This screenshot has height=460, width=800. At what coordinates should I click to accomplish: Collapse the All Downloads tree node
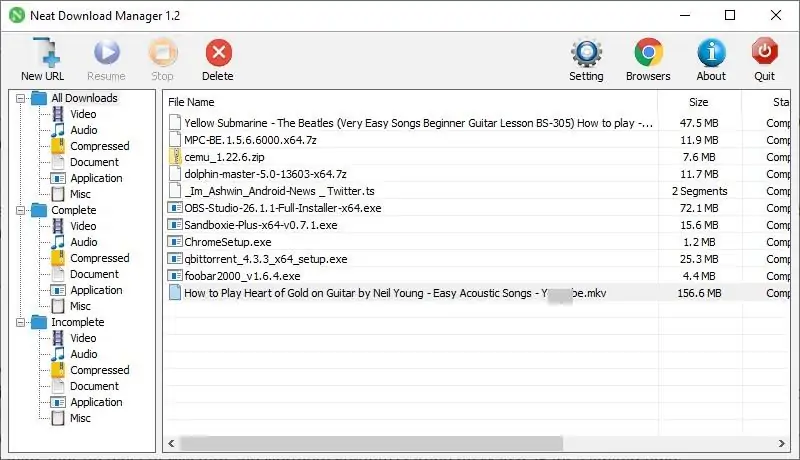point(20,98)
